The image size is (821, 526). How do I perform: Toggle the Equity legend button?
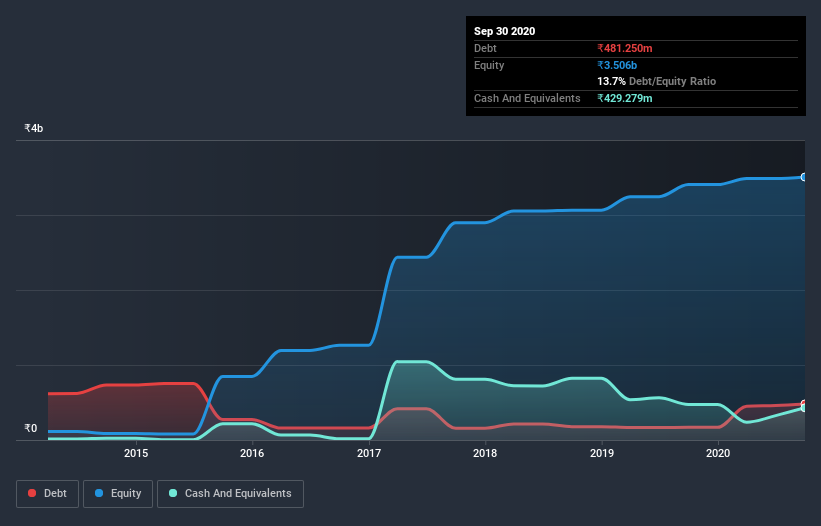118,494
